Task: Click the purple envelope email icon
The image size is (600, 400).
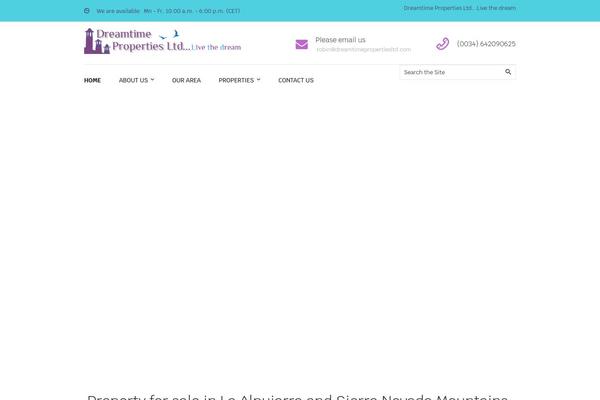Action: pos(302,44)
